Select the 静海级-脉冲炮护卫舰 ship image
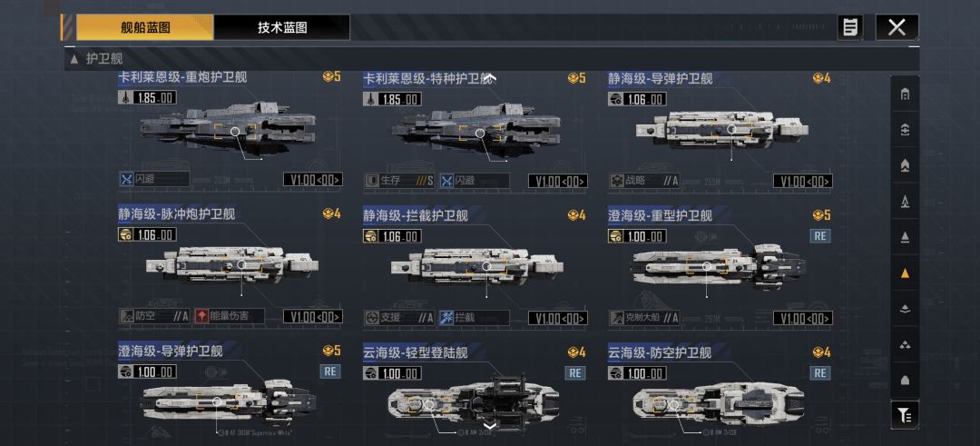Image resolution: width=980 pixels, height=446 pixels. point(232,264)
